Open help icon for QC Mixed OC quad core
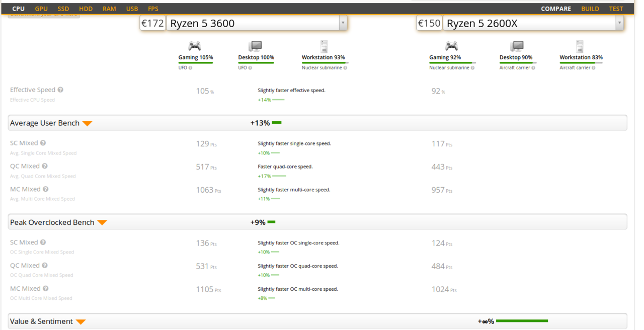Screen dimensions: 644x330 point(45,266)
